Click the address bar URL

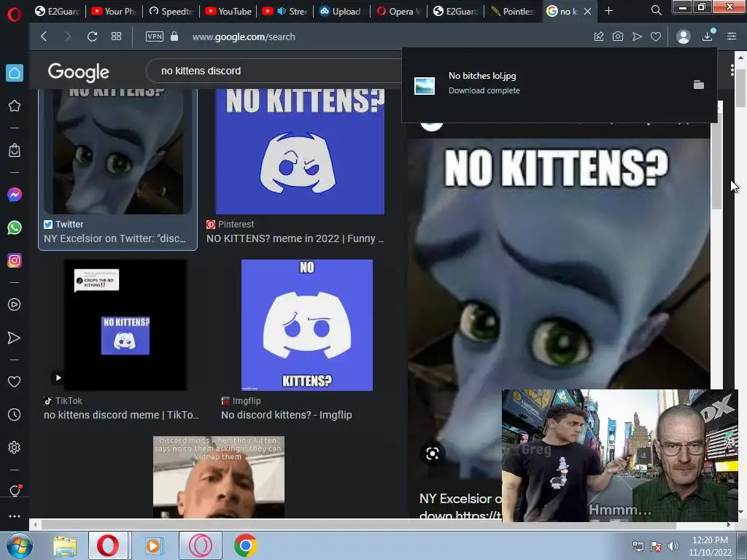244,36
